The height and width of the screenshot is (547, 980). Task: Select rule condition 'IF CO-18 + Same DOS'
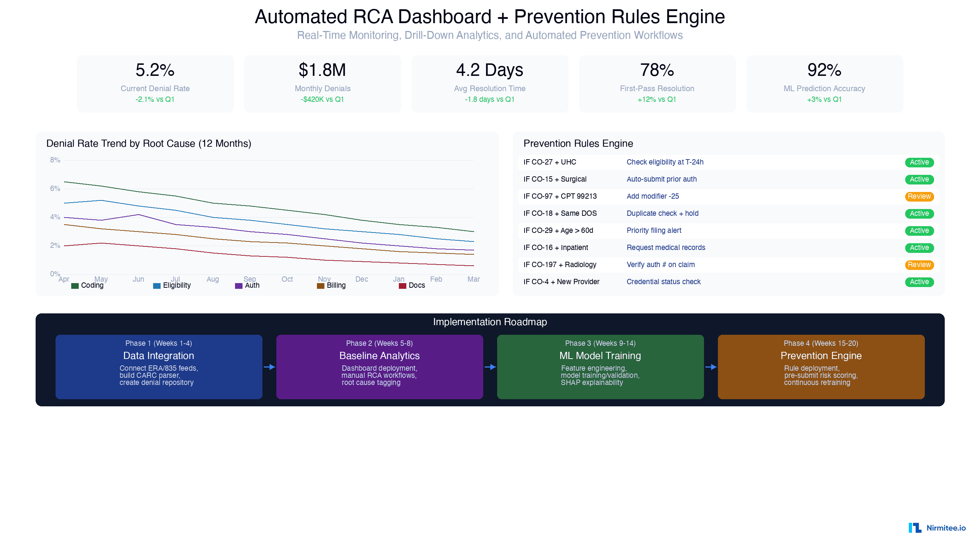coord(560,213)
